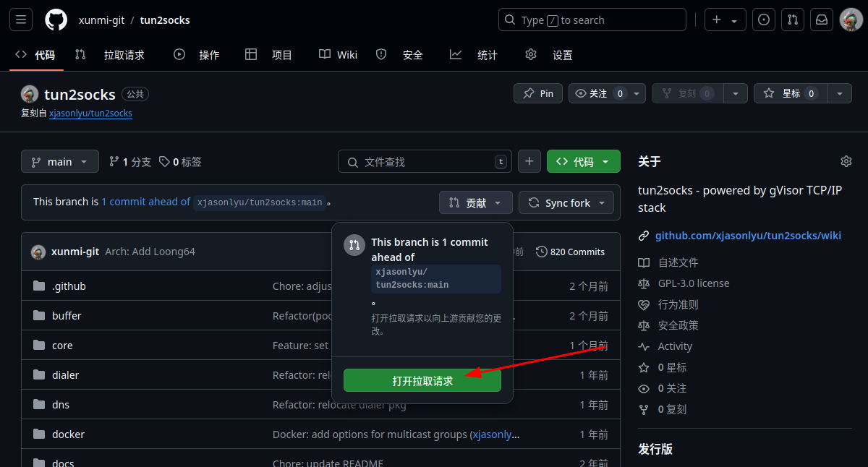This screenshot has width=868, height=467.
Task: Pin this repository
Action: coord(538,93)
